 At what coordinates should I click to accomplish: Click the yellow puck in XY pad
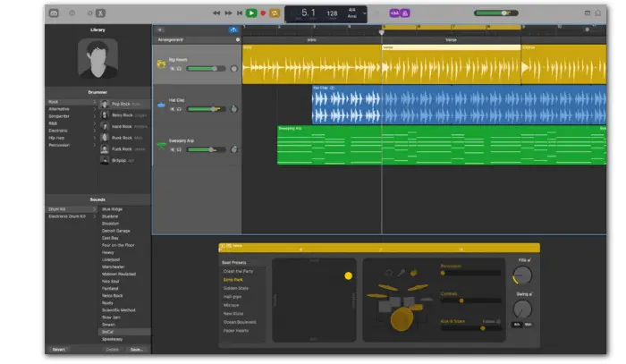[x=348, y=275]
